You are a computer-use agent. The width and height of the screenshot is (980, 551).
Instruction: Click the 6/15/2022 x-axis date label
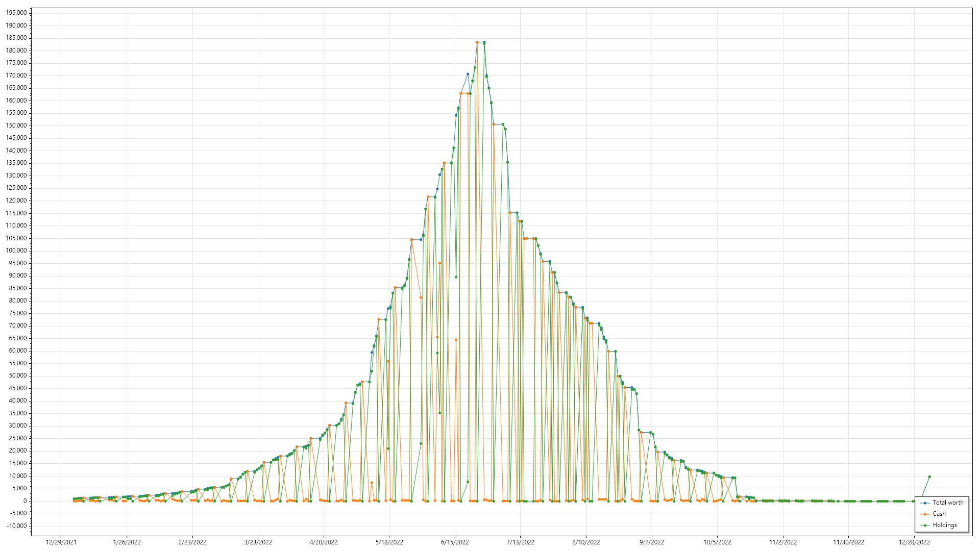pos(455,542)
